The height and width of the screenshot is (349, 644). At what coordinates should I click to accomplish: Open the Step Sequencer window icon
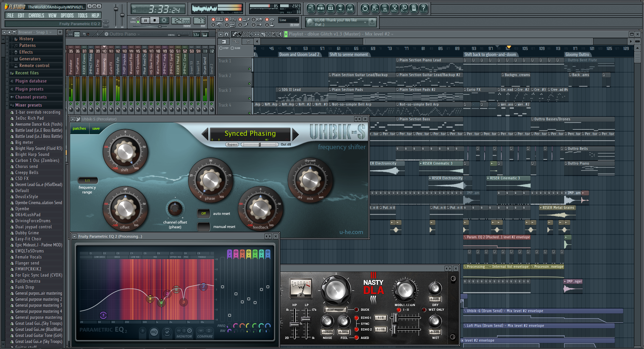pos(321,8)
